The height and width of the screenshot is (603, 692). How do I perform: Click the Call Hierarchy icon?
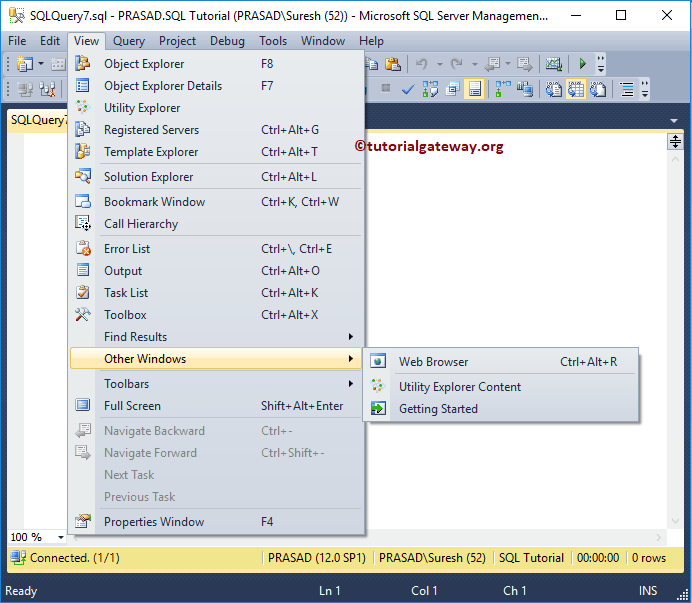[x=83, y=223]
